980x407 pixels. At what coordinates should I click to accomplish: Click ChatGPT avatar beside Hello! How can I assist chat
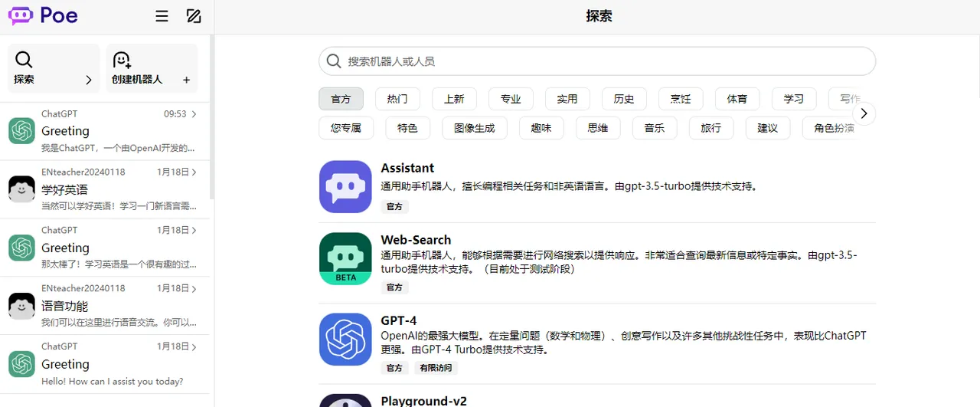[21, 363]
